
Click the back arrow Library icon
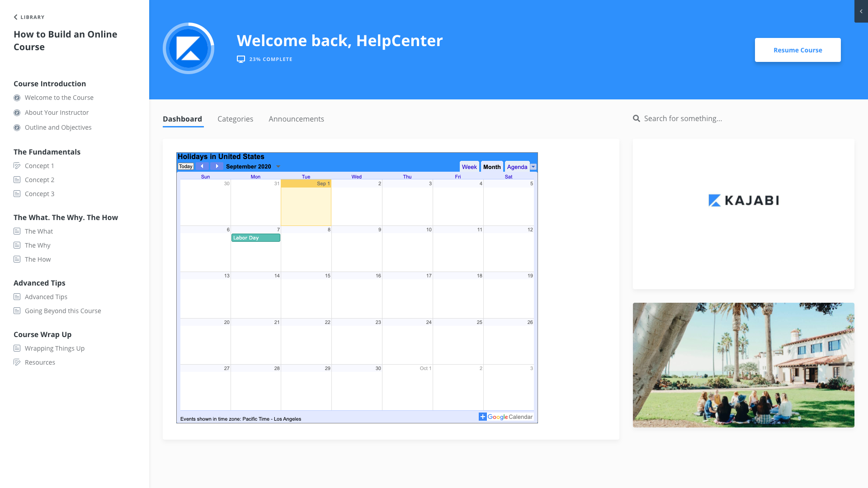(15, 17)
